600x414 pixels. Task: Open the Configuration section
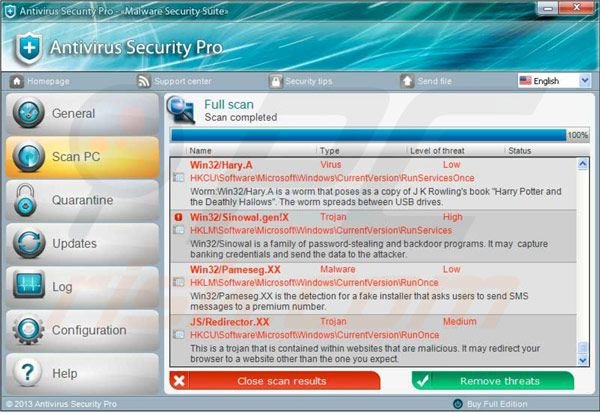coord(82,330)
